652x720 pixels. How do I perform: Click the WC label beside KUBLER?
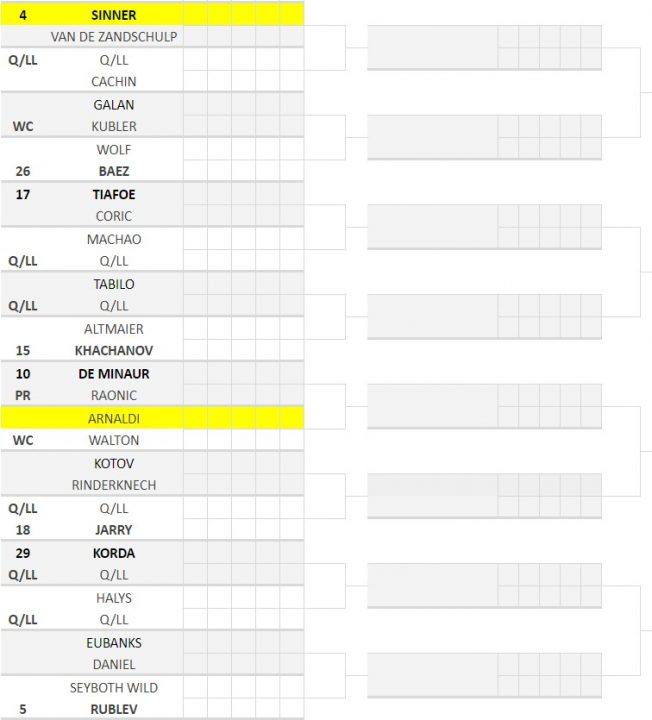[x=23, y=126]
